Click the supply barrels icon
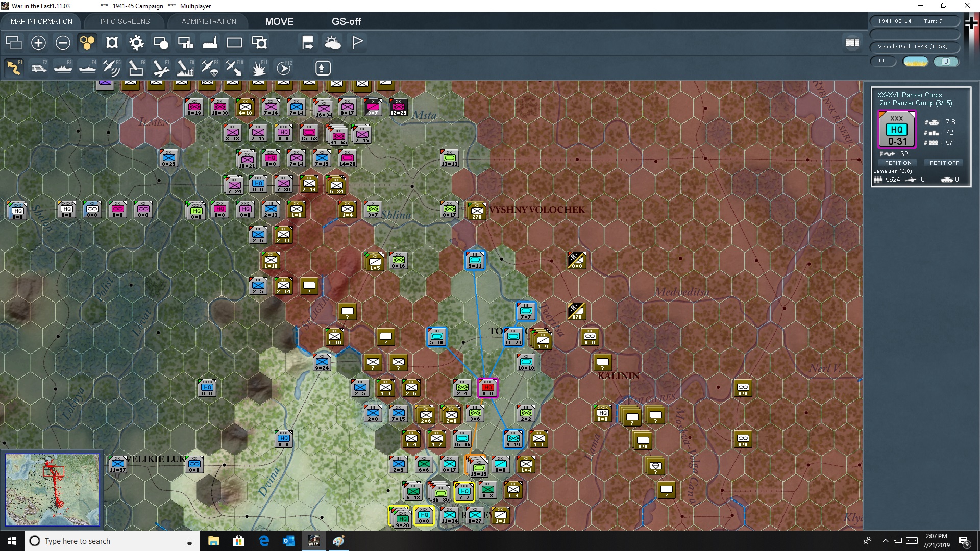This screenshot has height=551, width=980. [852, 43]
